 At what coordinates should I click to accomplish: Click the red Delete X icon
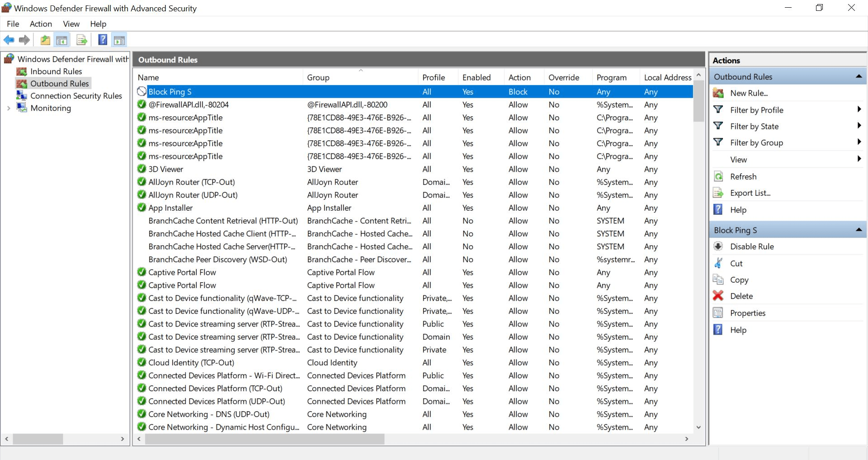pos(718,296)
